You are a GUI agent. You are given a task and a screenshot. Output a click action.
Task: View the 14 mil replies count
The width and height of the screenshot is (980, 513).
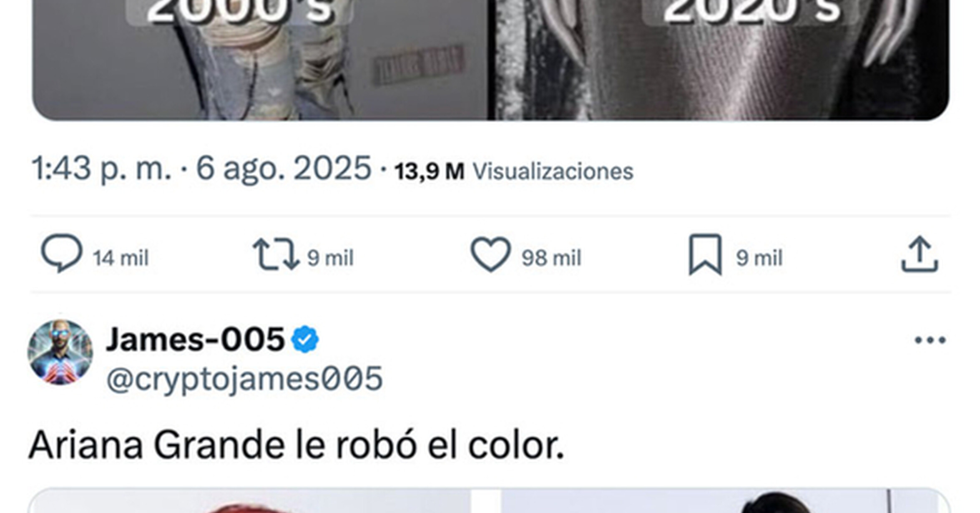(x=121, y=258)
